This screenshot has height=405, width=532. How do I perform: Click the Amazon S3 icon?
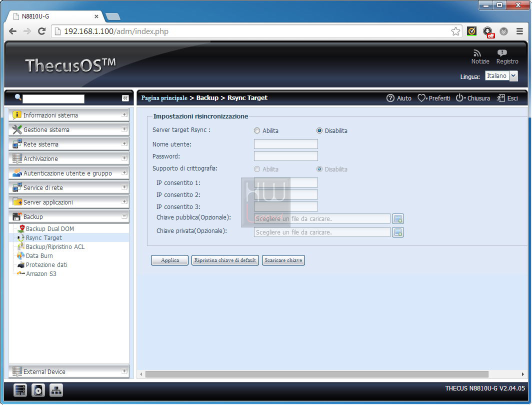tap(21, 273)
